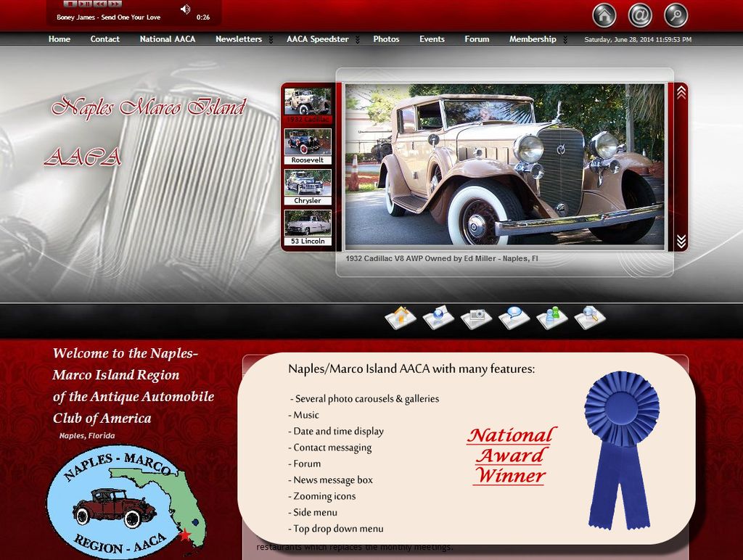Select the Roosevelt car thumbnail
Viewport: 743px width, 560px height.
pos(308,145)
